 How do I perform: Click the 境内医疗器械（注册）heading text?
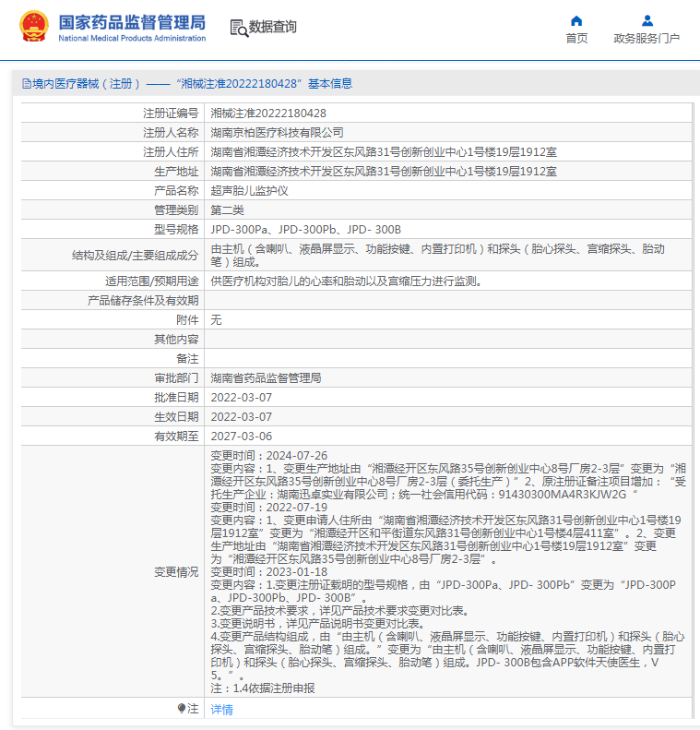pos(86,84)
